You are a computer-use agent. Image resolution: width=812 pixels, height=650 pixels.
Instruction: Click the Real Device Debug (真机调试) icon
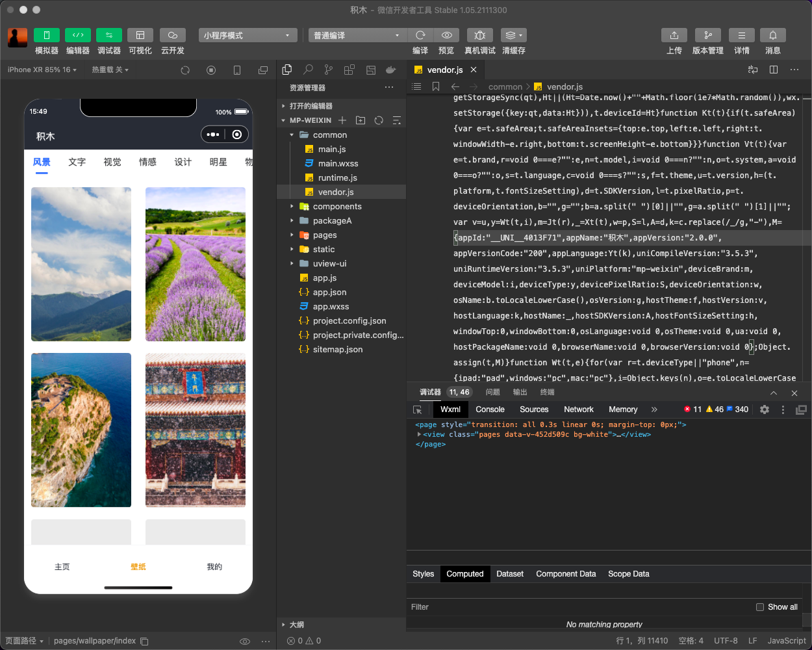coord(479,35)
